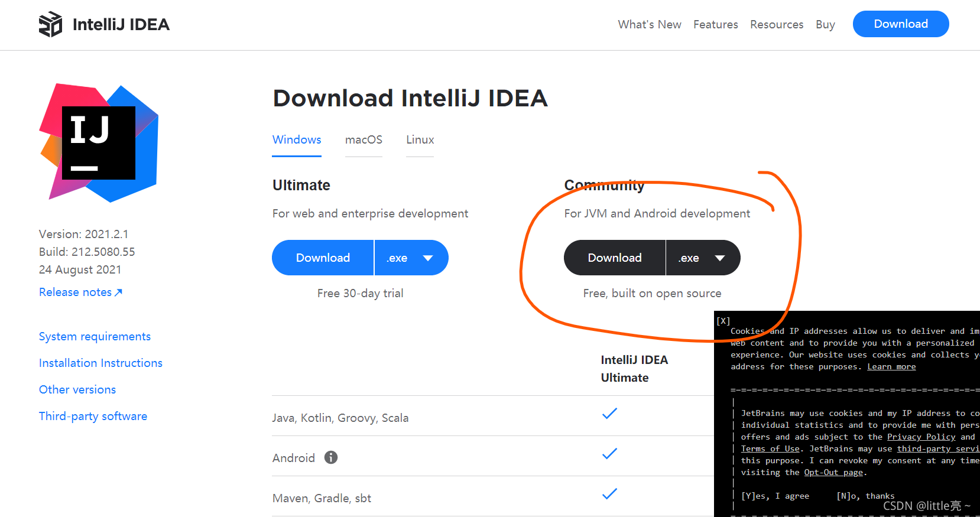980x517 pixels.
Task: Download IntelliJ IDEA Community edition
Action: click(615, 258)
